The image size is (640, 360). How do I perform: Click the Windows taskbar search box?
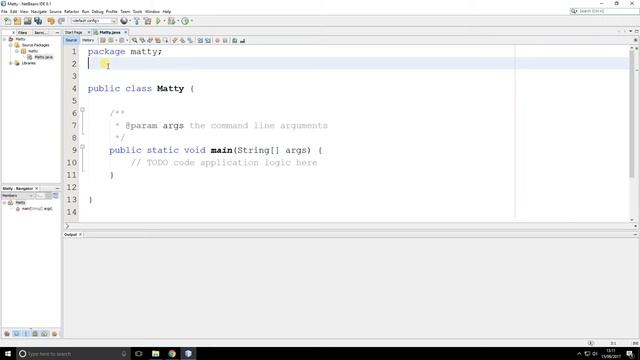[x=73, y=353]
